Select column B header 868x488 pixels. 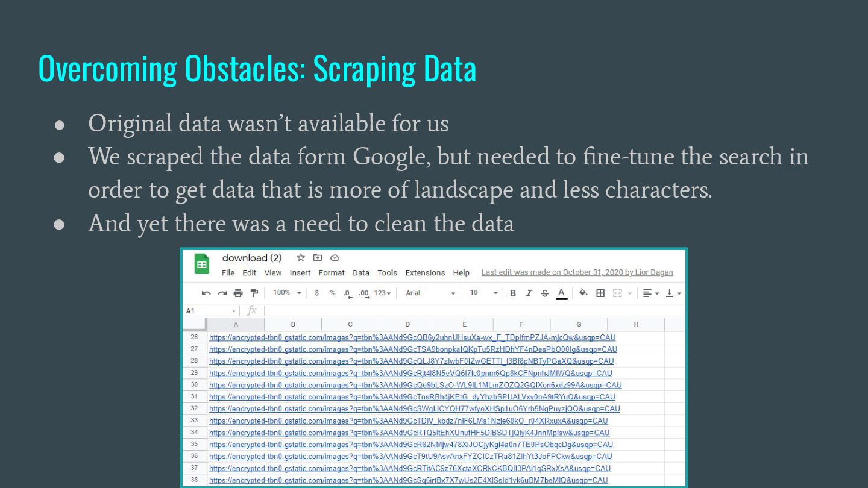pos(293,324)
